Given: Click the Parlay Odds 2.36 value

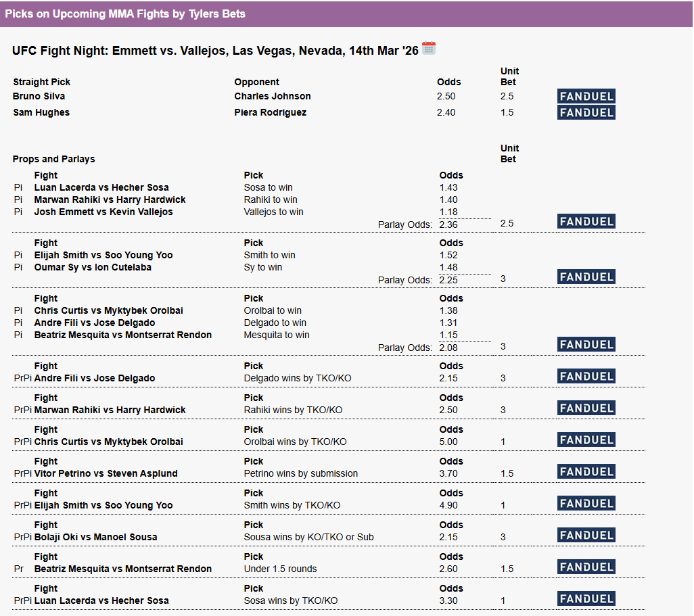Looking at the screenshot, I should pyautogui.click(x=448, y=224).
